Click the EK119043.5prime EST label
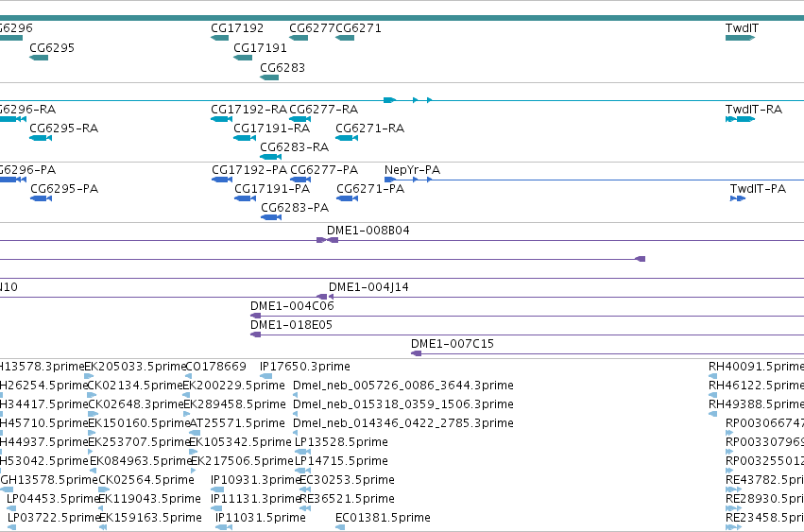The height and width of the screenshot is (532, 804). click(149, 499)
